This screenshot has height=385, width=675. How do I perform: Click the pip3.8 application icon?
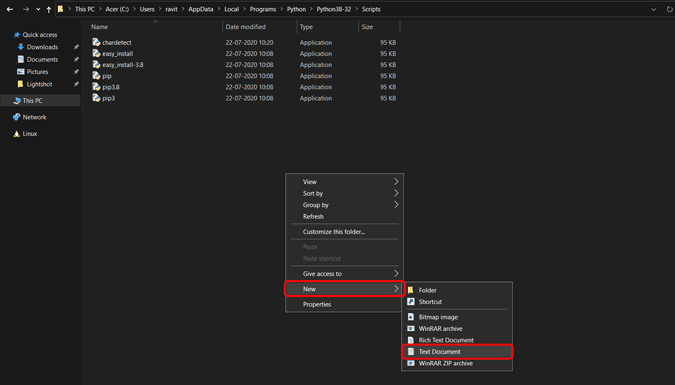point(96,87)
